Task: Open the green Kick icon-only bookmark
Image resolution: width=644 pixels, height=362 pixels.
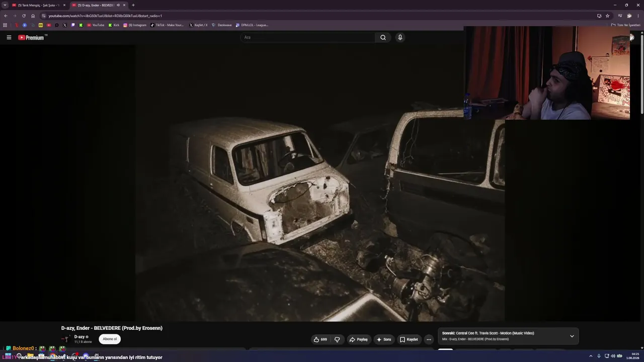Action: (81, 25)
